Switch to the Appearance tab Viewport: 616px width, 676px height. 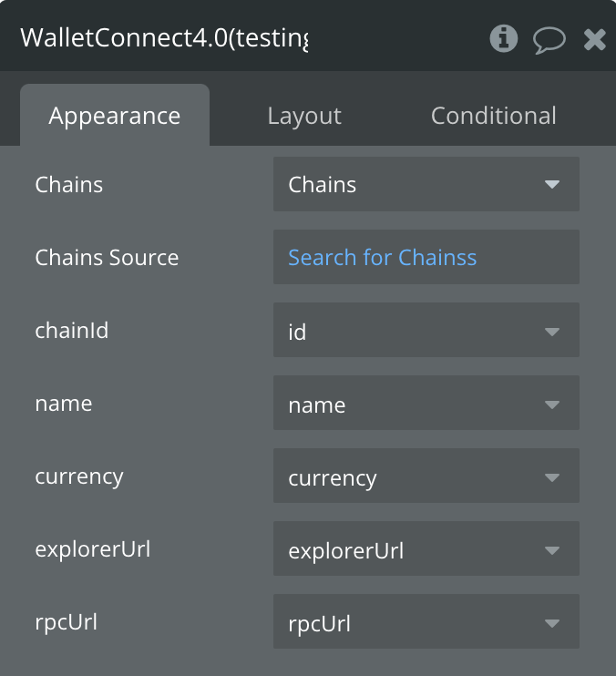tap(115, 116)
